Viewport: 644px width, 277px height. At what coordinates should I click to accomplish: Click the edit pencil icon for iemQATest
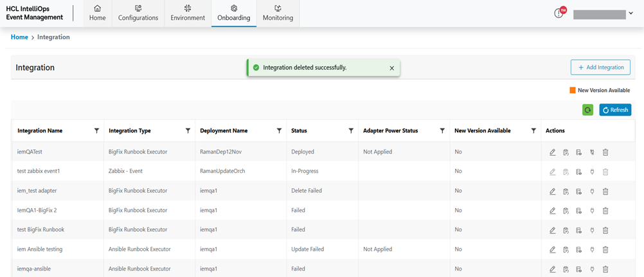point(553,152)
